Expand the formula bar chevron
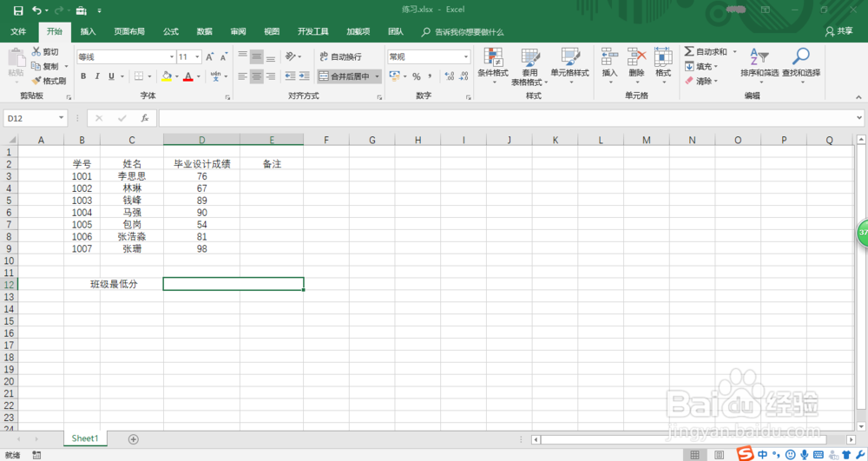The height and width of the screenshot is (461, 868). click(859, 118)
